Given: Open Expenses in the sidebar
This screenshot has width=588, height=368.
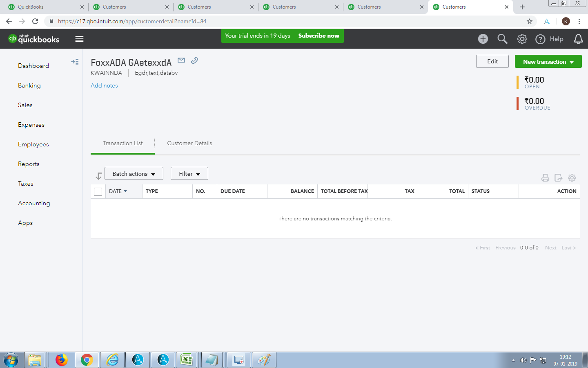Looking at the screenshot, I should (31, 125).
